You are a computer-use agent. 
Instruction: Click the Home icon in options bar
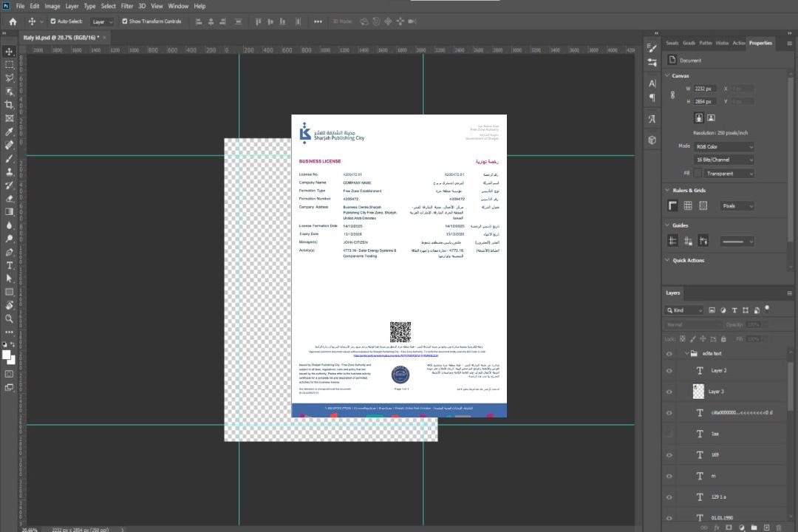coord(13,21)
